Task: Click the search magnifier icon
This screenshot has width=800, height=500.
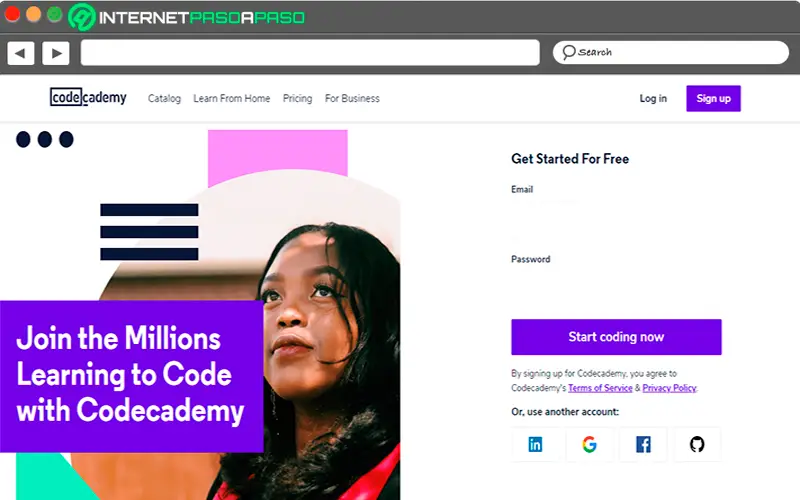Action: click(x=568, y=52)
